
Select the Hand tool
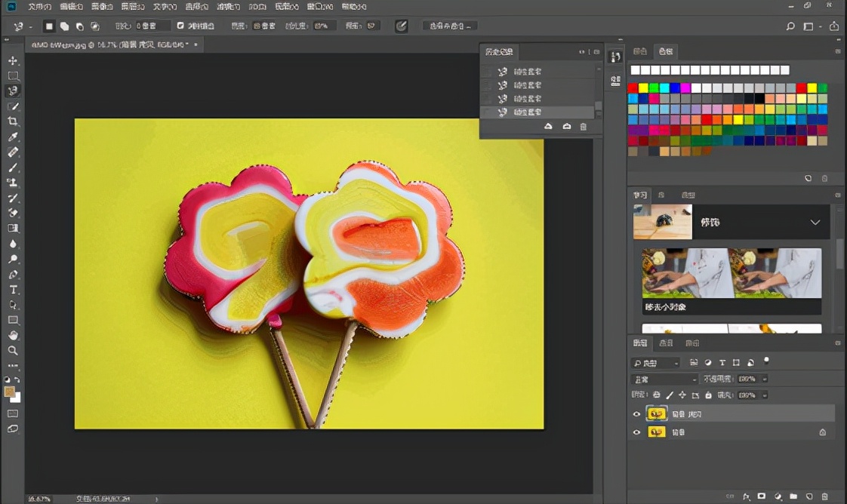click(x=13, y=335)
